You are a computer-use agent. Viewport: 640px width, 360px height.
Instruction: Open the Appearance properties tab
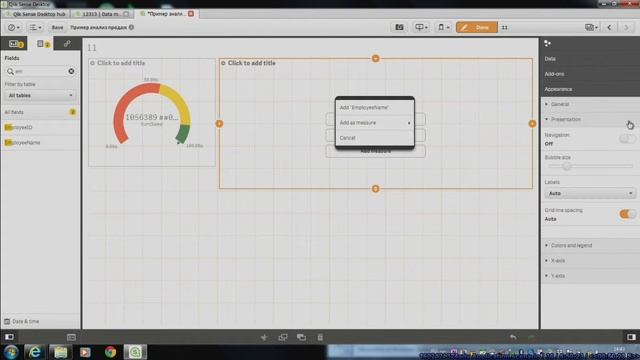point(590,89)
